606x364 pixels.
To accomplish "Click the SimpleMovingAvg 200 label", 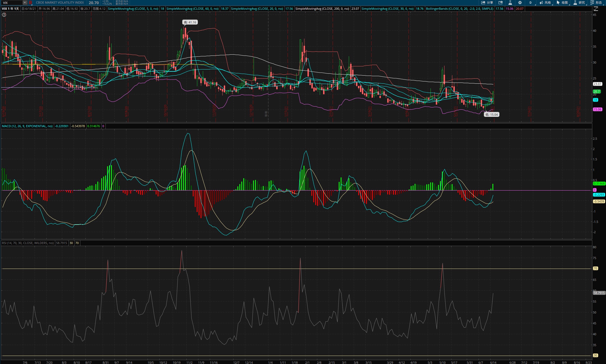I will click(x=322, y=9).
